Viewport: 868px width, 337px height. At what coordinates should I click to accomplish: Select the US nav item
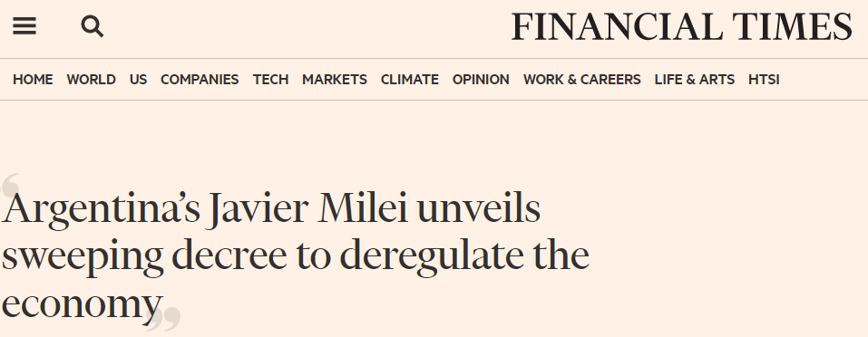(x=139, y=80)
